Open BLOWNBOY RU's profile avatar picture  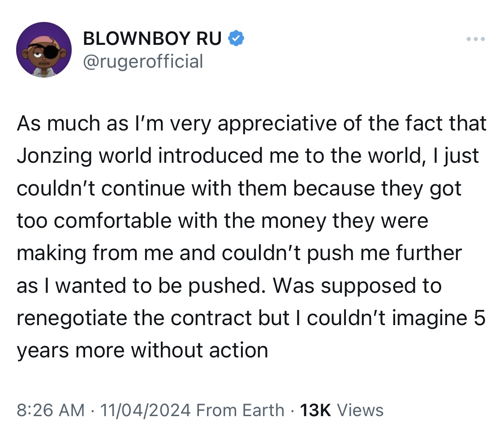pyautogui.click(x=44, y=49)
